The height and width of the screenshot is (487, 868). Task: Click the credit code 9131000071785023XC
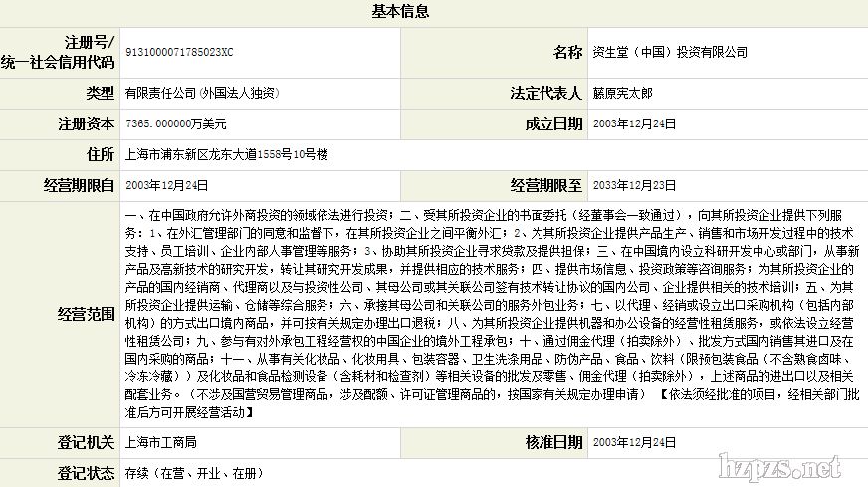click(x=181, y=51)
